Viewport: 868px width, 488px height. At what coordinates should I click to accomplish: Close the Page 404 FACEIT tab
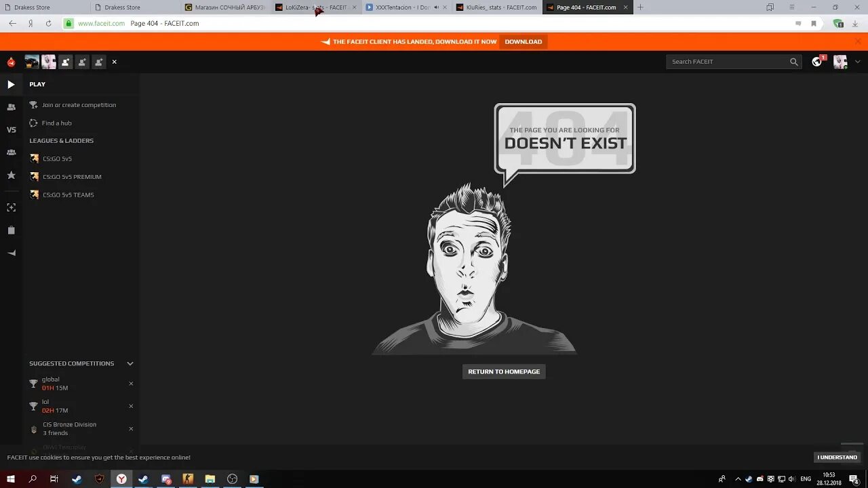[626, 7]
